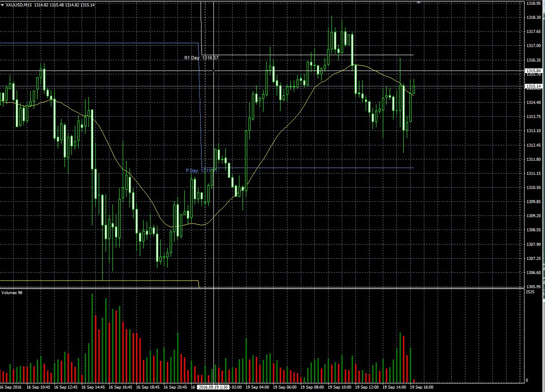Select the 1315.84 price tag on axis
Screen dimensions: 545x392
click(x=533, y=71)
